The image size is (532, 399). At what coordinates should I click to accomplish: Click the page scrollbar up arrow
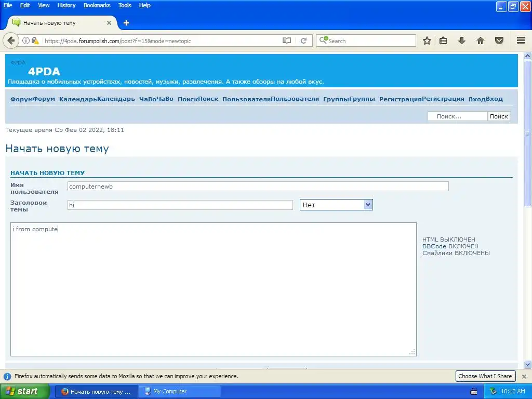(x=528, y=56)
